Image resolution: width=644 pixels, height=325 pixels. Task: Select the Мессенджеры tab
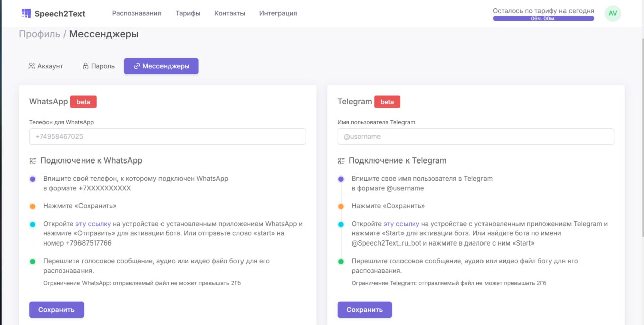pos(161,66)
